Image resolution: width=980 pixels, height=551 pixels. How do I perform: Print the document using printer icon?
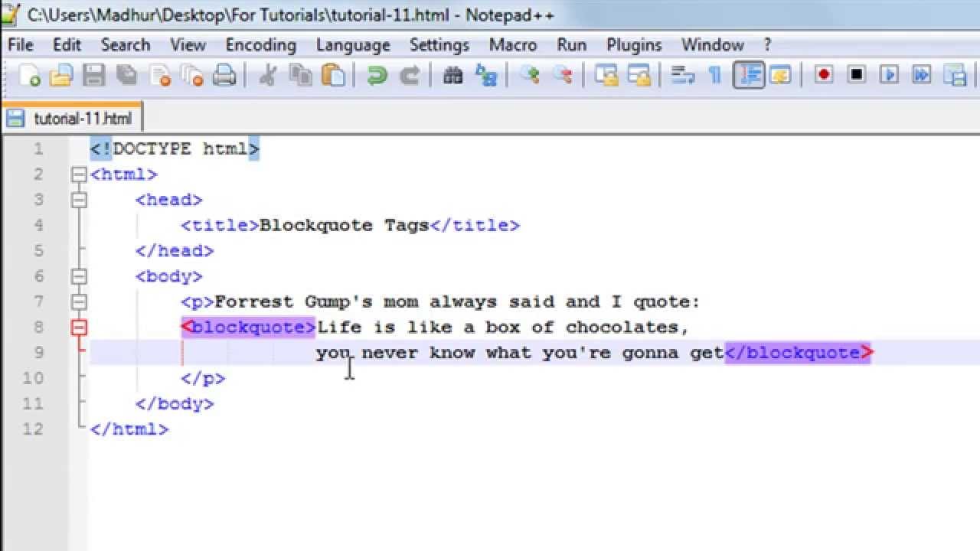click(224, 75)
